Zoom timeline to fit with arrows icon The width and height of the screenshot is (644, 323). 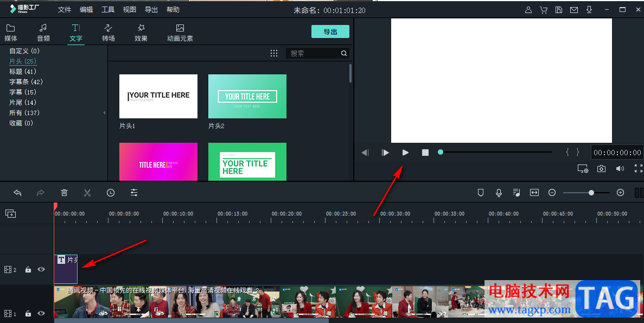tap(534, 192)
